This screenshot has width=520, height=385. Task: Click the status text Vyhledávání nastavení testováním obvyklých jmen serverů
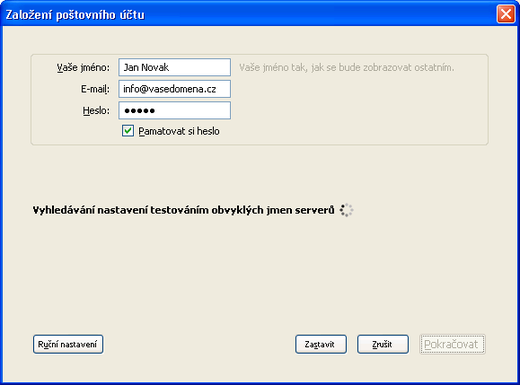tap(183, 210)
